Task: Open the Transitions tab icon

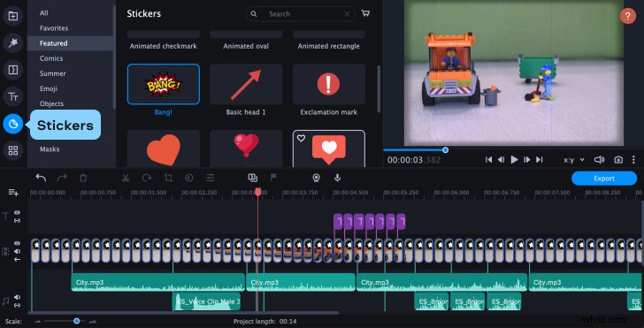Action: tap(13, 70)
